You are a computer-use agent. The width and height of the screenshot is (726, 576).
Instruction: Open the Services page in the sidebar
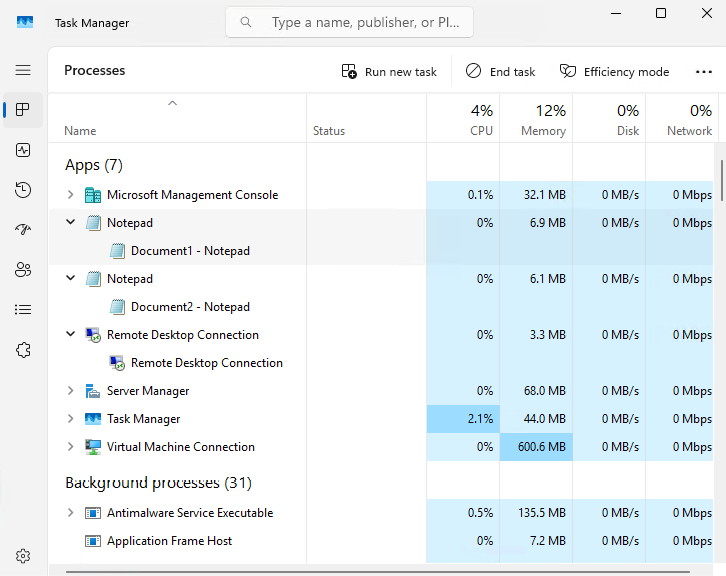[23, 350]
